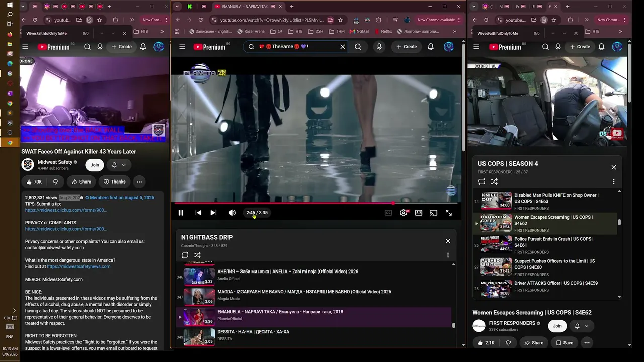Enter fullscreen on the center video
Viewport: 644px width, 362px height.
click(x=449, y=213)
